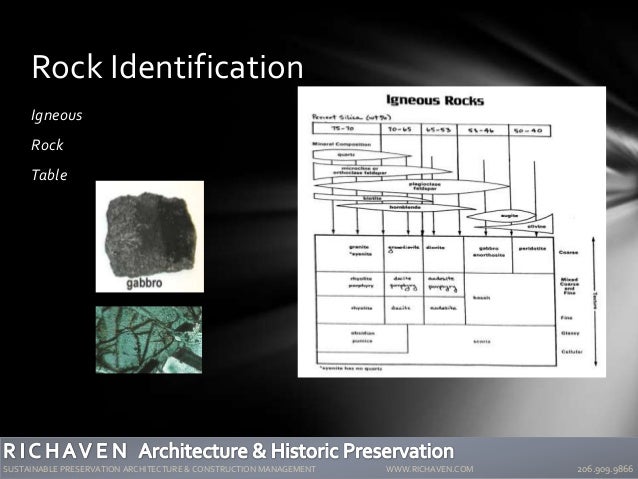Select the 'scoria' table cell
Viewport: 638px width, 479px height.
(x=482, y=342)
